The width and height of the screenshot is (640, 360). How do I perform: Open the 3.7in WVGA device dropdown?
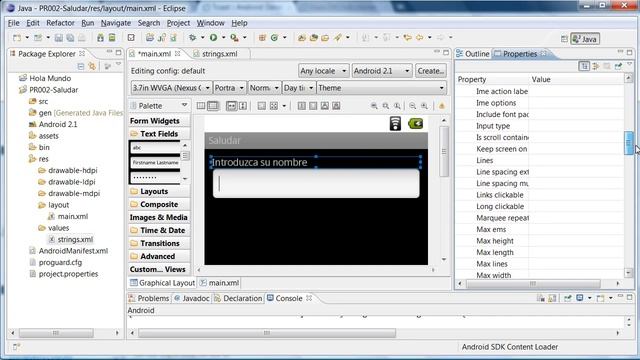171,88
